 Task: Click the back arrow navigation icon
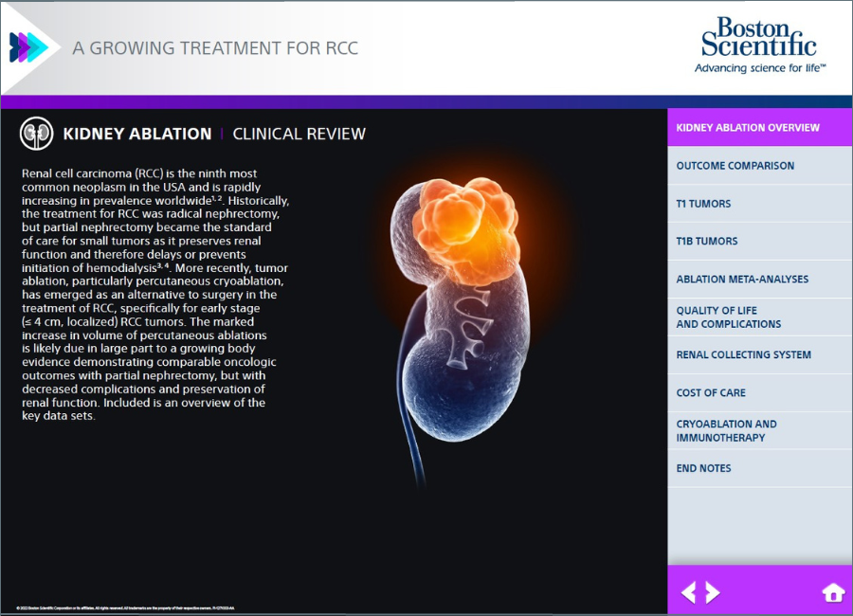click(x=688, y=590)
